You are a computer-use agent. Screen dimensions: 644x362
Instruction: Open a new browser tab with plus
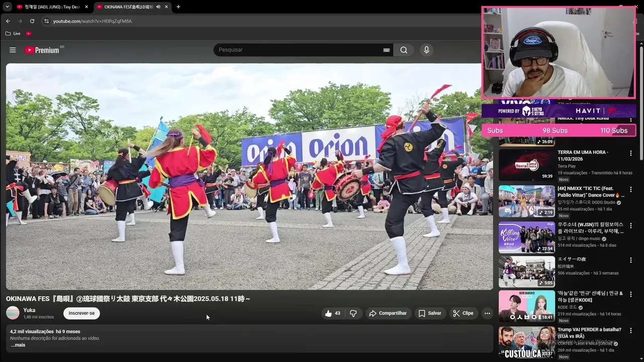[x=178, y=7]
